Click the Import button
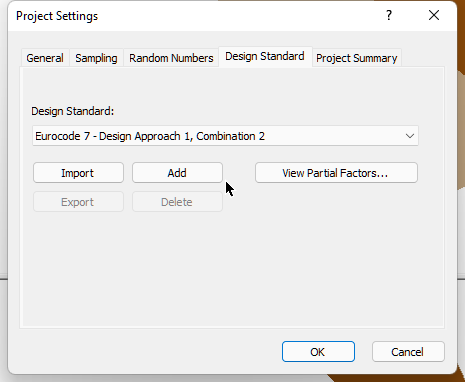This screenshot has width=465, height=382. (x=78, y=173)
